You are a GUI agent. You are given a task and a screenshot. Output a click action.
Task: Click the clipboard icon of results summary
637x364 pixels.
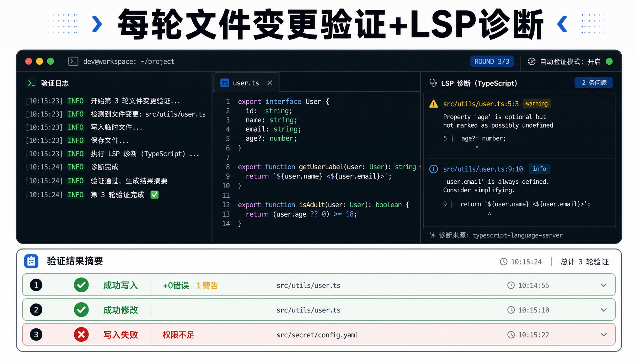[31, 261]
